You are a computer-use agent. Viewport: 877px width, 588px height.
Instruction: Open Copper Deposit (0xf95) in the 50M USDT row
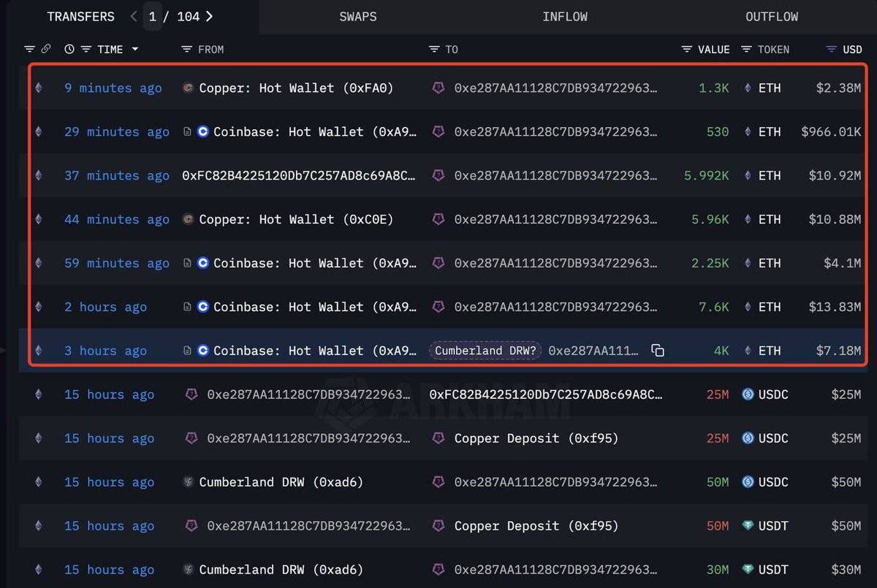pyautogui.click(x=536, y=526)
